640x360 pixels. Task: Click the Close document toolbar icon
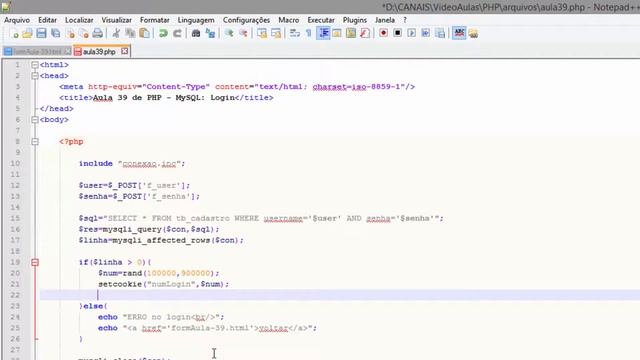click(70, 33)
